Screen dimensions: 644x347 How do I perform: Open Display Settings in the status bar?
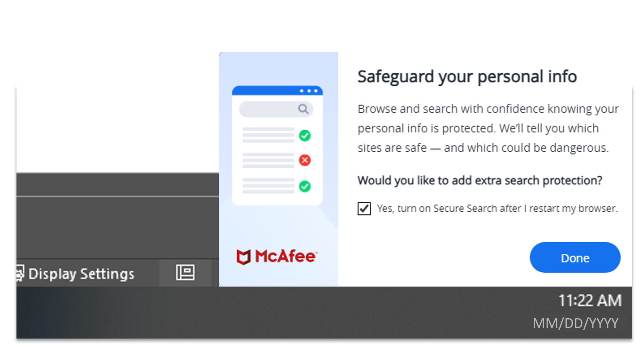point(81,274)
